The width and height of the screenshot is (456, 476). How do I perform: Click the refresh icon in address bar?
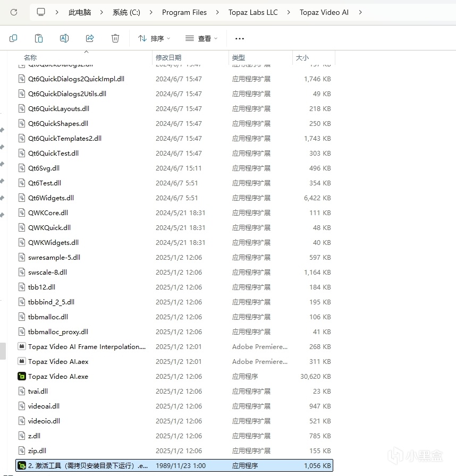[14, 12]
